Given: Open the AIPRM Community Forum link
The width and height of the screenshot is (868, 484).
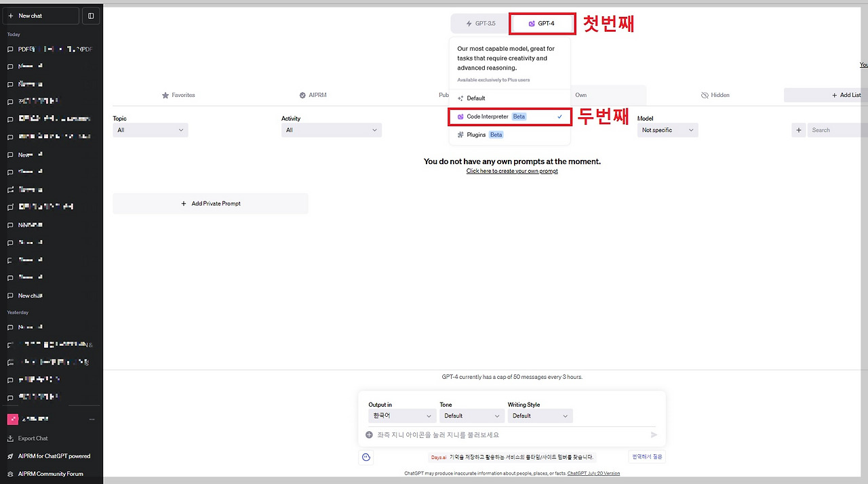Looking at the screenshot, I should pos(52,474).
